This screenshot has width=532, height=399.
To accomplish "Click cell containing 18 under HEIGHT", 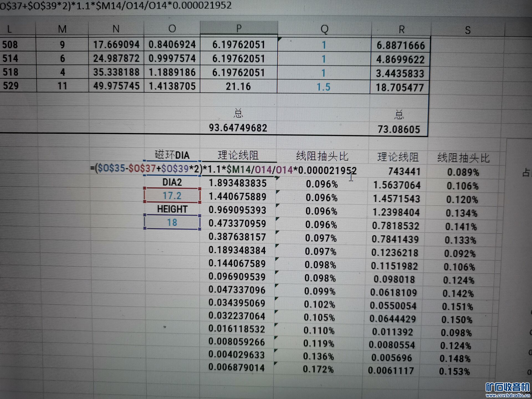I will [172, 222].
